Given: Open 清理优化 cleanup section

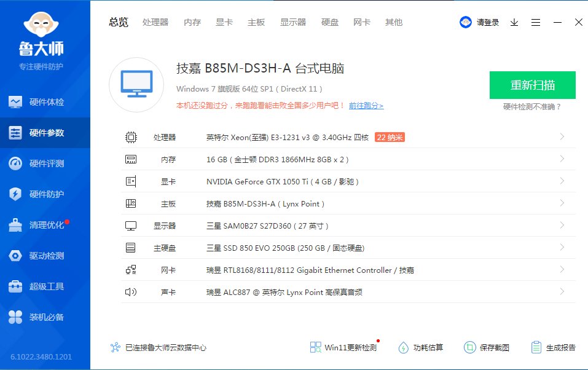Looking at the screenshot, I should [45, 225].
